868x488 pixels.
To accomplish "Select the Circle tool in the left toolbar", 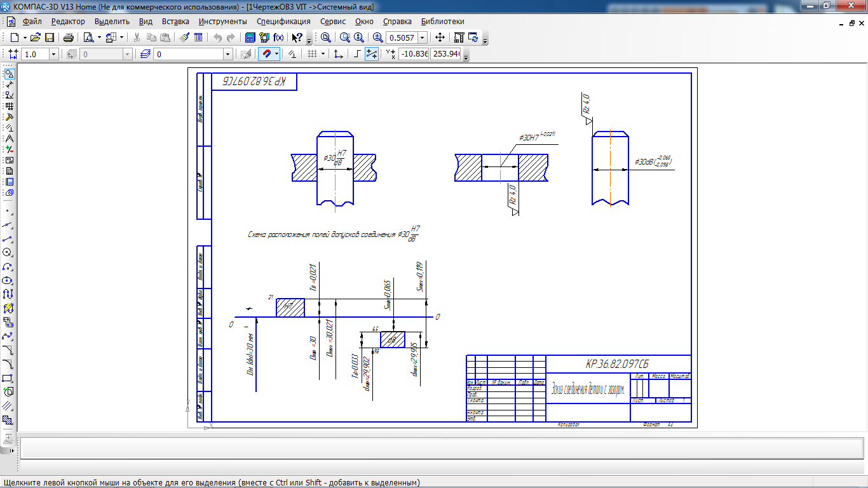I will tap(8, 252).
